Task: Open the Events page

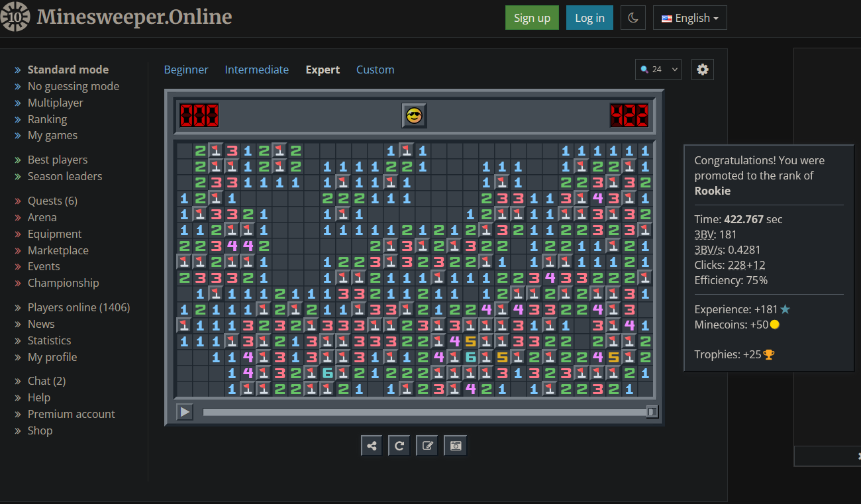Action: (x=44, y=266)
